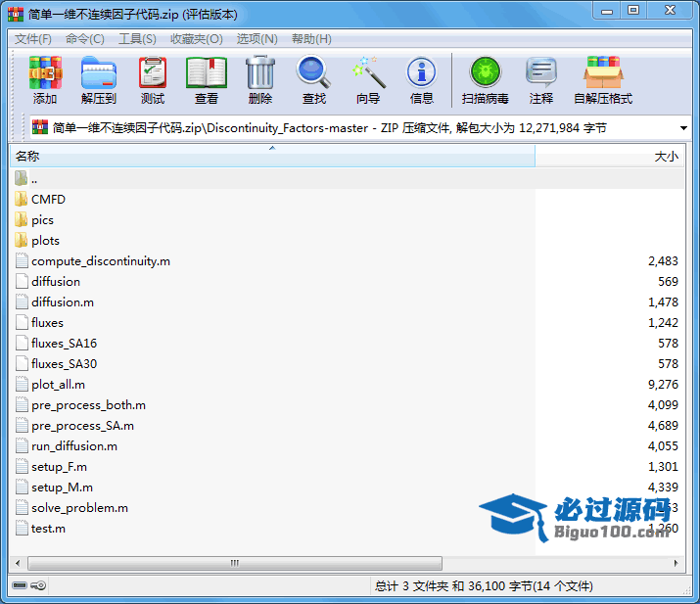700x604 pixels.
Task: Select the file fluxes_SA30
Action: click(x=64, y=364)
